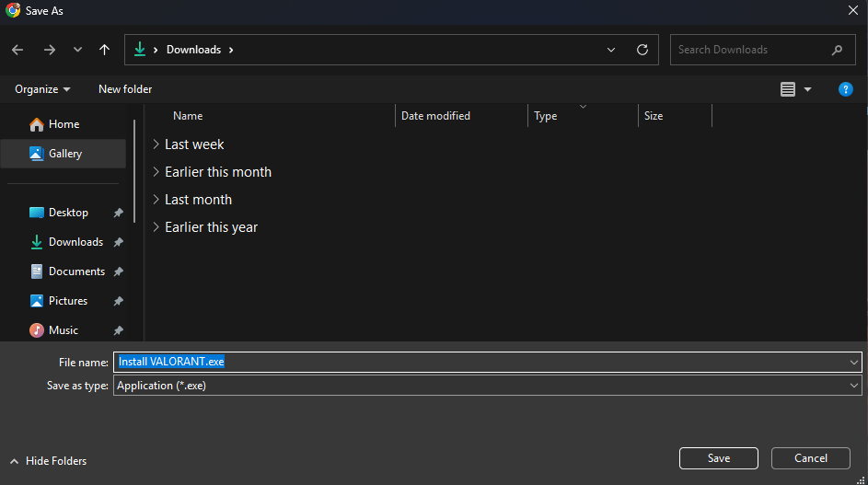
Task: Open recent locations chevron near navigation arrows
Action: click(77, 50)
